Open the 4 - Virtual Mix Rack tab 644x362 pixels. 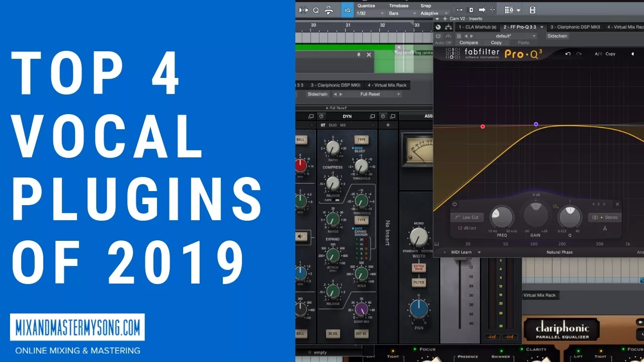(x=624, y=27)
